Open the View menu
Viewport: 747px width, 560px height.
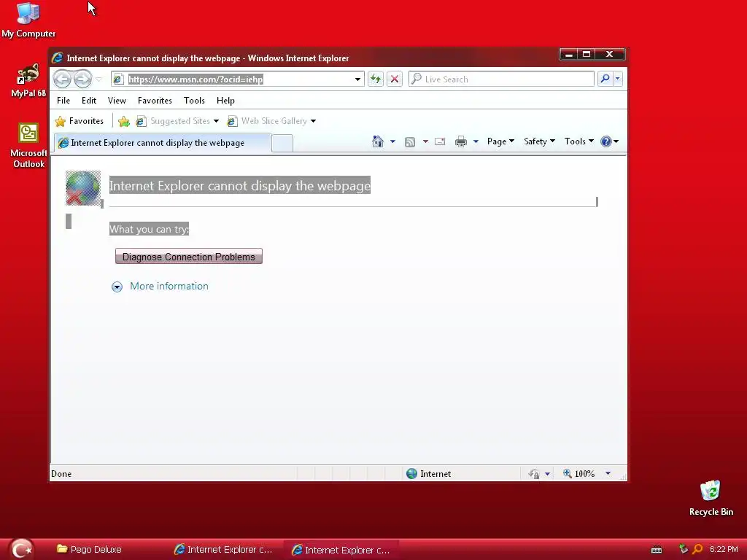pyautogui.click(x=117, y=101)
